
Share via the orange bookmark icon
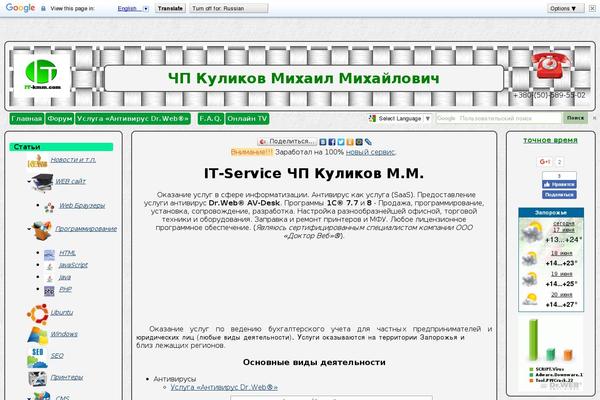pyautogui.click(x=350, y=142)
